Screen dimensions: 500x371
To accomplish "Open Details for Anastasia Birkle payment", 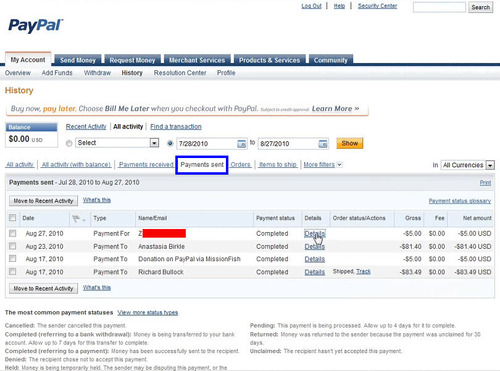I will point(315,247).
